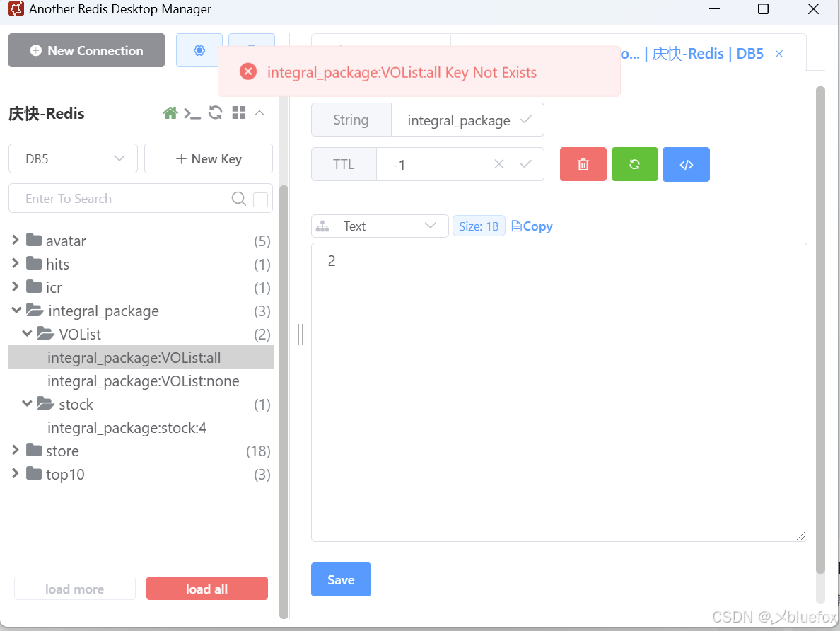Screen dimensions: 840x631
Task: Click the error icon in notification
Action: (x=248, y=71)
